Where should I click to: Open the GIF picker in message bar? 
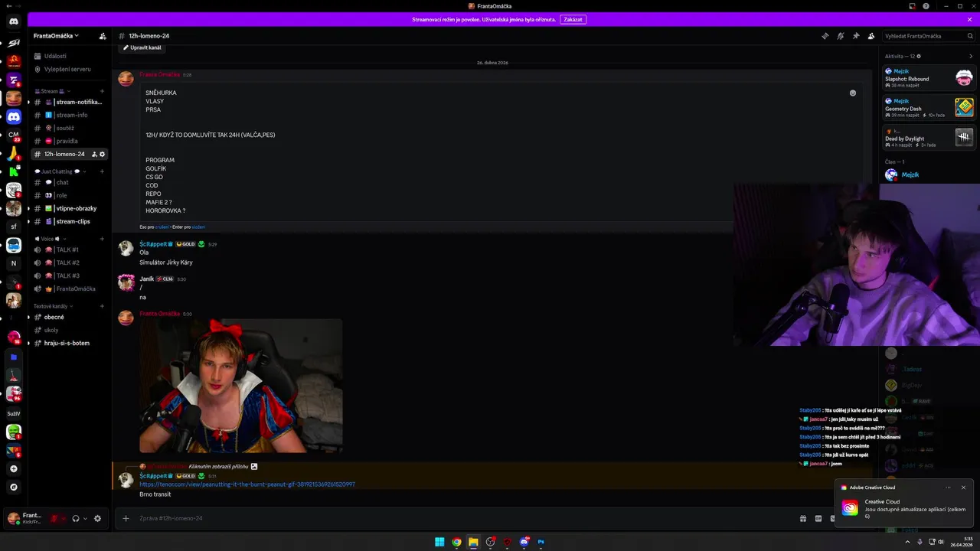point(818,518)
